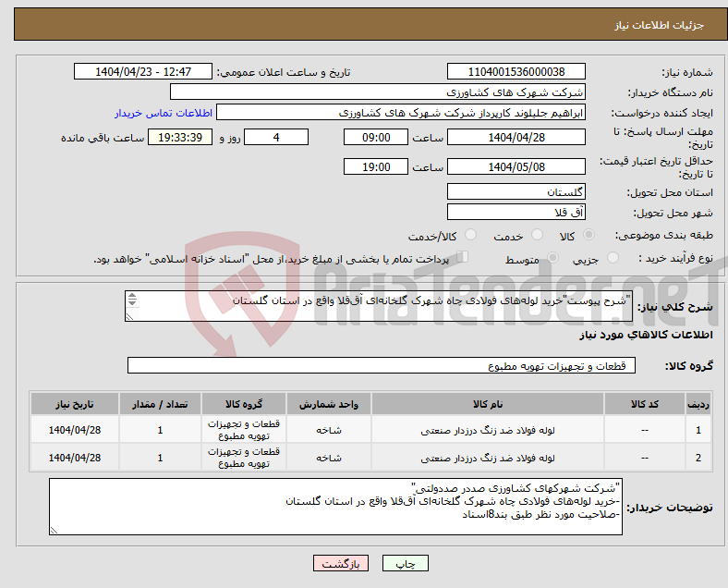Click اطلاعات کالاهای مورد نیاز section heading

pyautogui.click(x=646, y=335)
